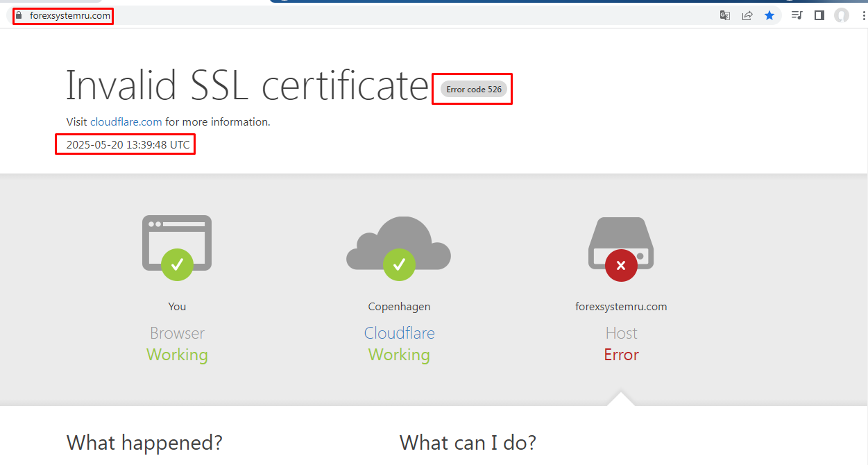868x465 pixels.
Task: Click the blue Cloudflare link under Copenhagen
Action: click(x=399, y=333)
